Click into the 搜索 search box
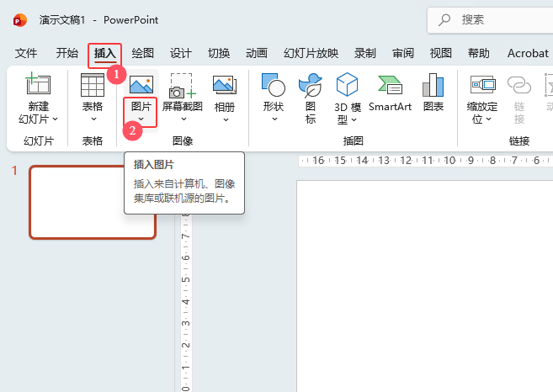This screenshot has height=392, width=553. click(x=490, y=20)
